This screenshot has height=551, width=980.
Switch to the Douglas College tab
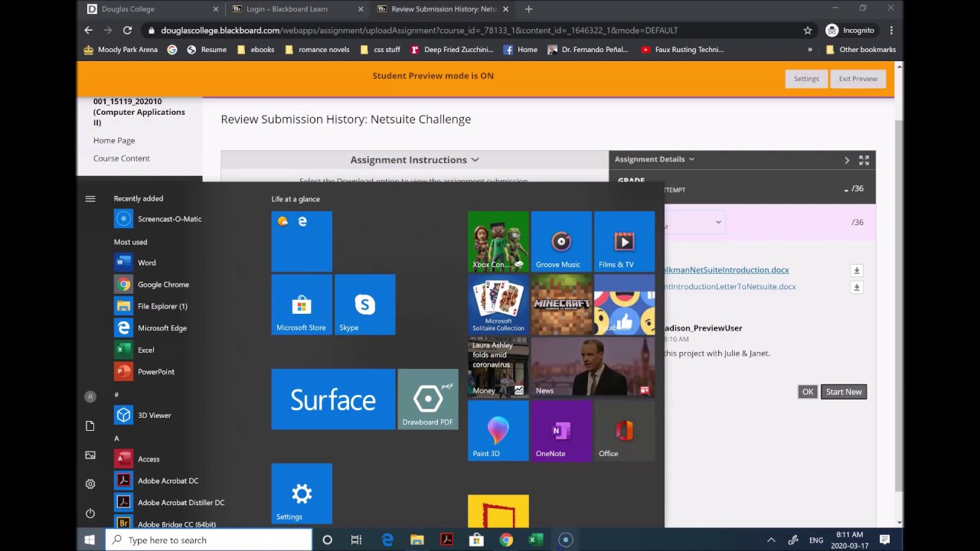[x=153, y=9]
